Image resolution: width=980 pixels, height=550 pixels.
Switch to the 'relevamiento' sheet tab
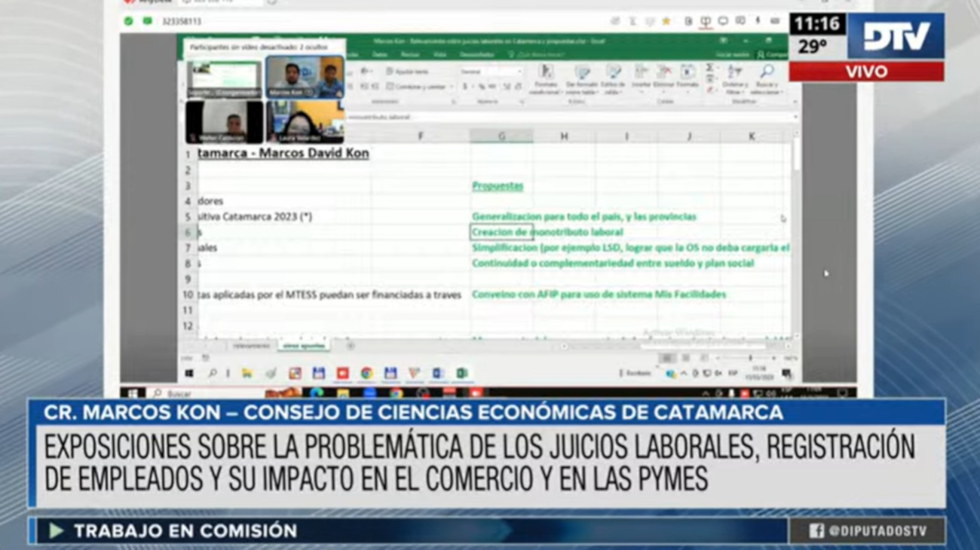(x=251, y=346)
